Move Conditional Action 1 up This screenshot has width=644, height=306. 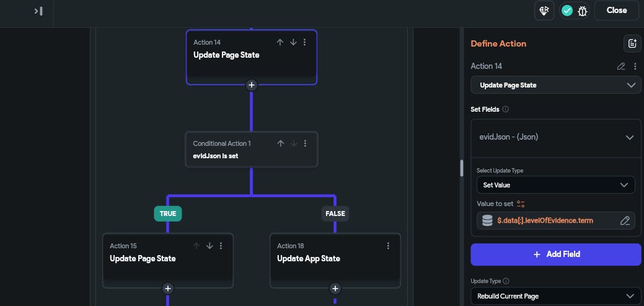[x=281, y=143]
